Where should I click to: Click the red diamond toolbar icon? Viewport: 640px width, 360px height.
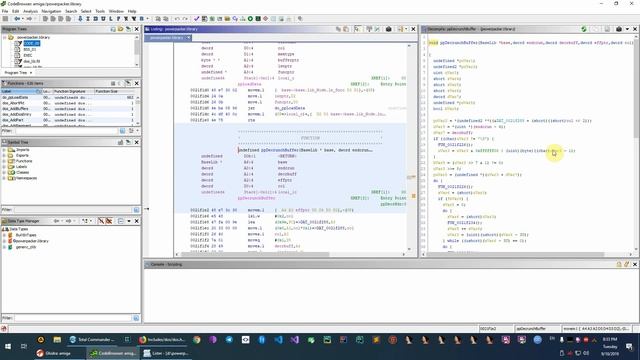pyautogui.click(x=266, y=19)
